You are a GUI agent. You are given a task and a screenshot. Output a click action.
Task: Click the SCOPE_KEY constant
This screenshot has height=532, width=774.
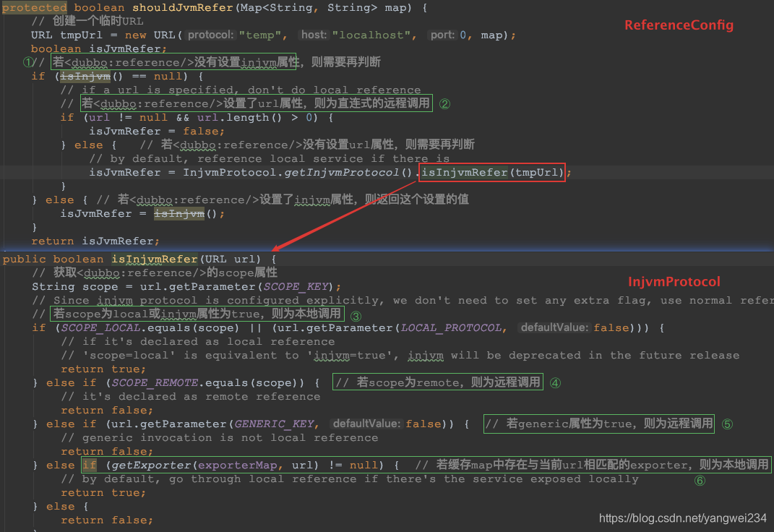click(x=296, y=287)
